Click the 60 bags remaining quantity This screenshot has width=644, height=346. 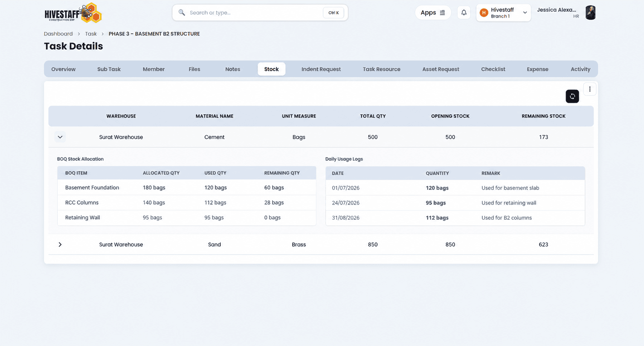click(x=274, y=188)
